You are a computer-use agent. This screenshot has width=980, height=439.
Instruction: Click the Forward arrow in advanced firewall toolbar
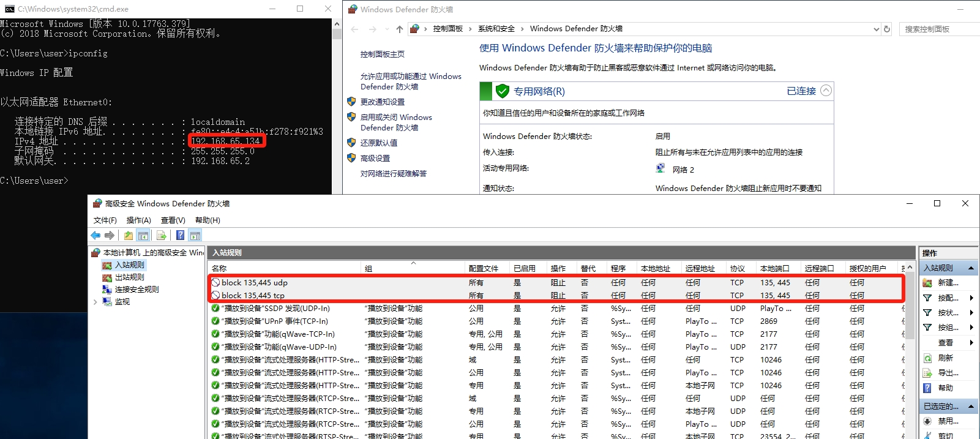tap(110, 236)
